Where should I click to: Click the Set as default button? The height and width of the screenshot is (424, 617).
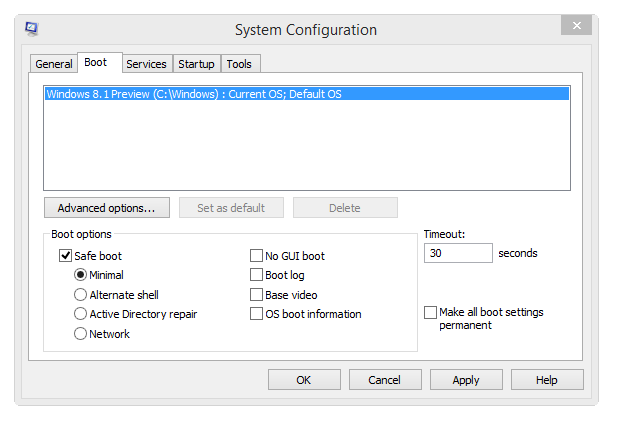[x=231, y=208]
